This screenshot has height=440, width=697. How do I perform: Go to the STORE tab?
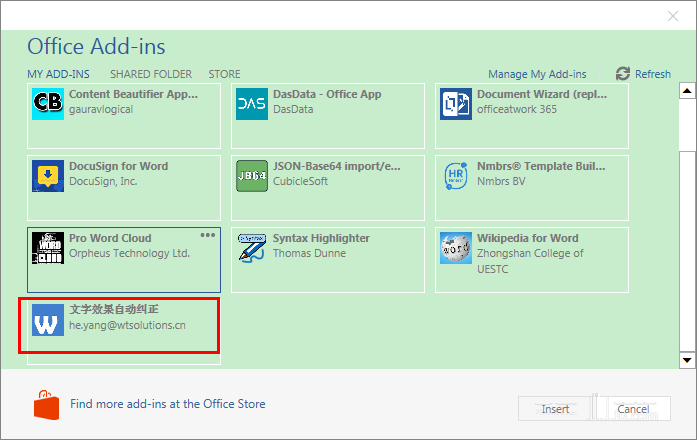point(224,74)
